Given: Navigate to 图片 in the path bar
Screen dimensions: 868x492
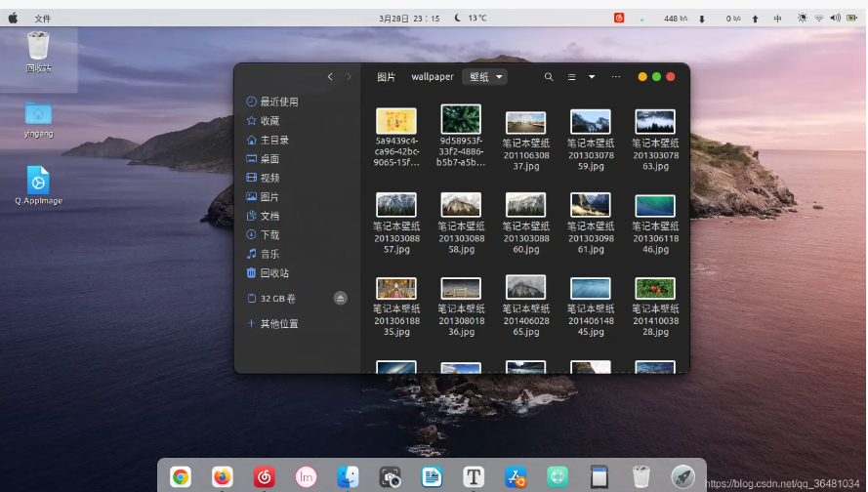Looking at the screenshot, I should tap(387, 77).
